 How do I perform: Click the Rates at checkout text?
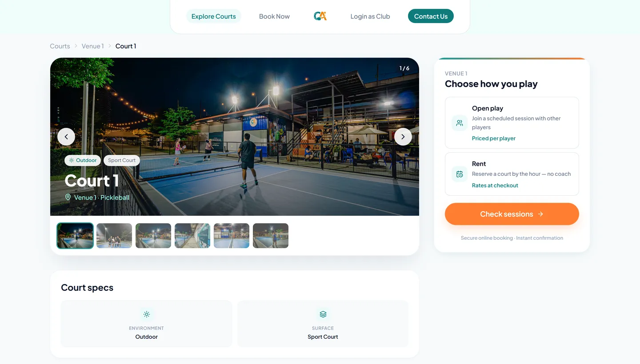click(495, 186)
